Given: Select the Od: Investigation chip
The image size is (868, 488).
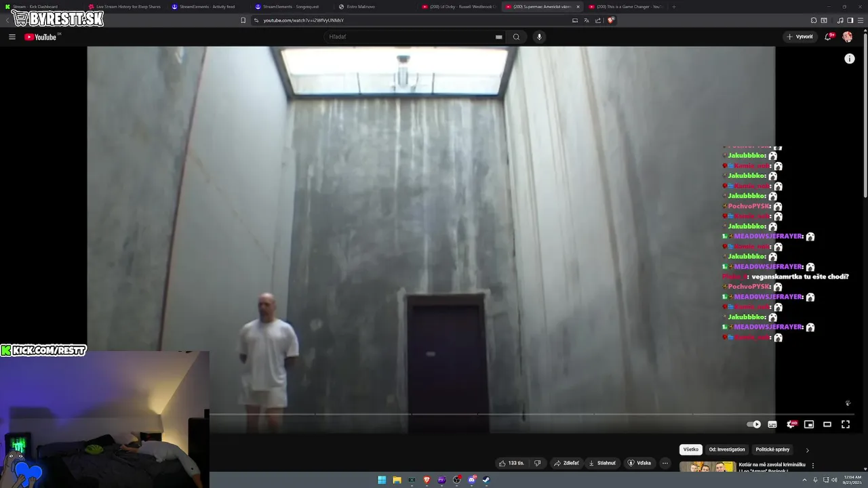Looking at the screenshot, I should point(727,449).
